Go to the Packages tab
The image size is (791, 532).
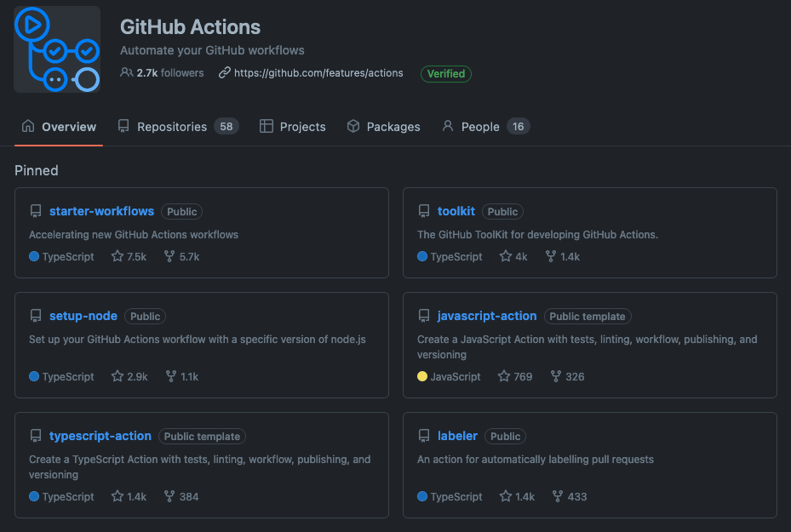383,127
